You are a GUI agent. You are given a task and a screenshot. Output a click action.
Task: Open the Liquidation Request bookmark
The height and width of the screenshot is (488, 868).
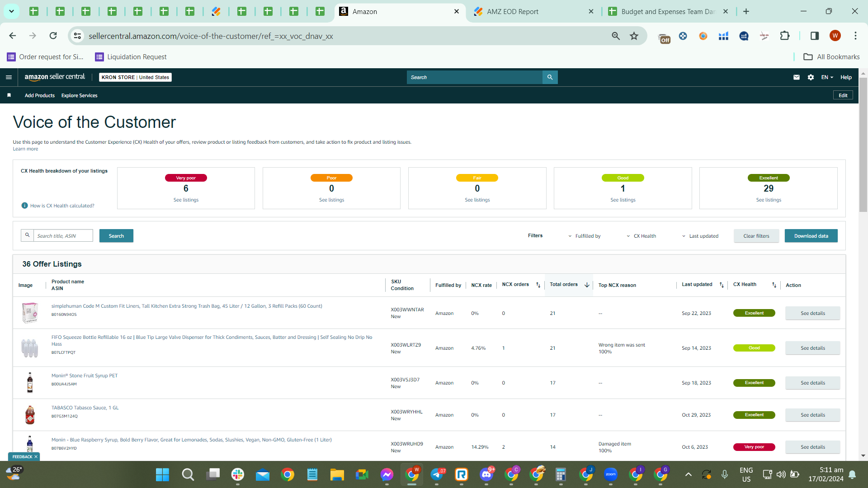(131, 57)
